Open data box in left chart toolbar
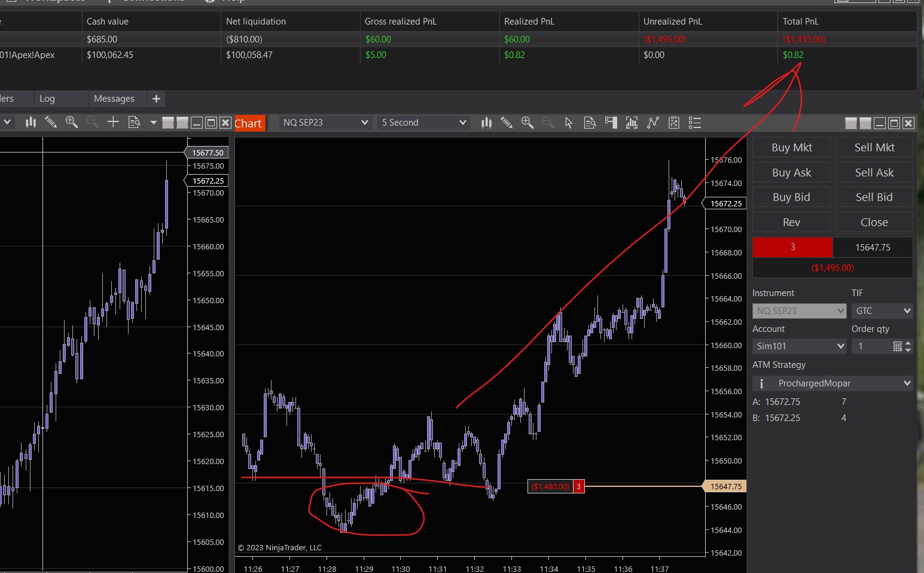This screenshot has width=924, height=573. (135, 123)
